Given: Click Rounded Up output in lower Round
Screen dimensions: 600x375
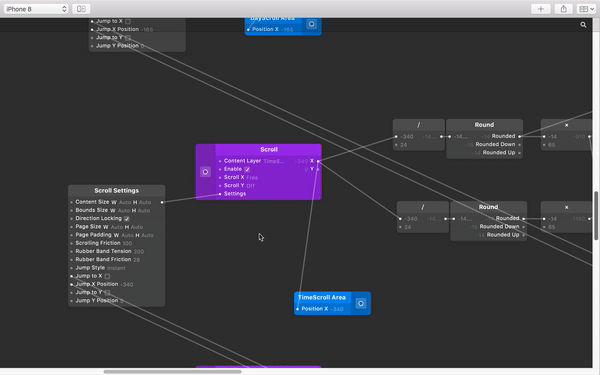Looking at the screenshot, I should tap(503, 235).
